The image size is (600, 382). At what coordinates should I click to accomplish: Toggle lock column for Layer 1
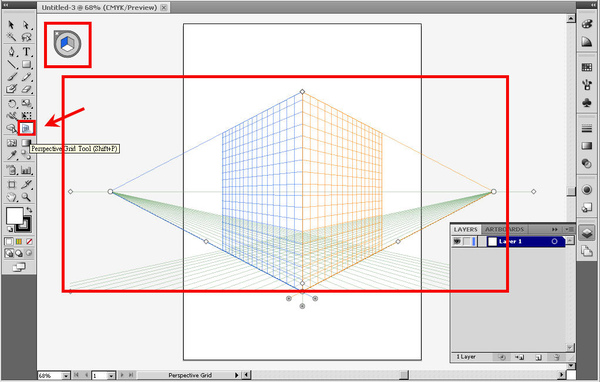tap(466, 242)
